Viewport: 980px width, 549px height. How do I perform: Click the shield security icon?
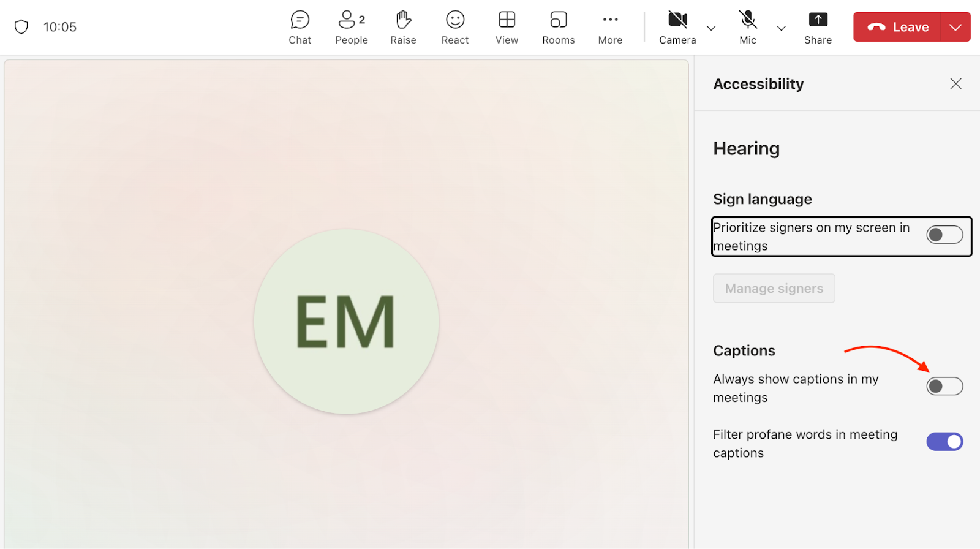pyautogui.click(x=21, y=27)
